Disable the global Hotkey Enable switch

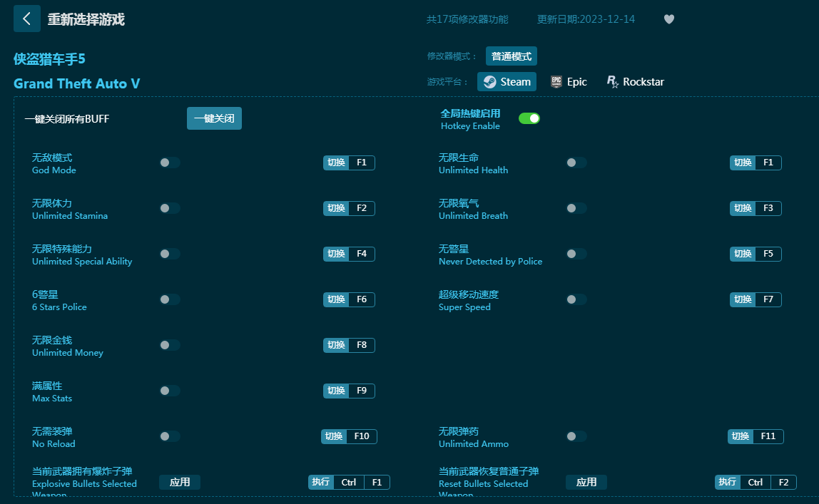pos(529,118)
